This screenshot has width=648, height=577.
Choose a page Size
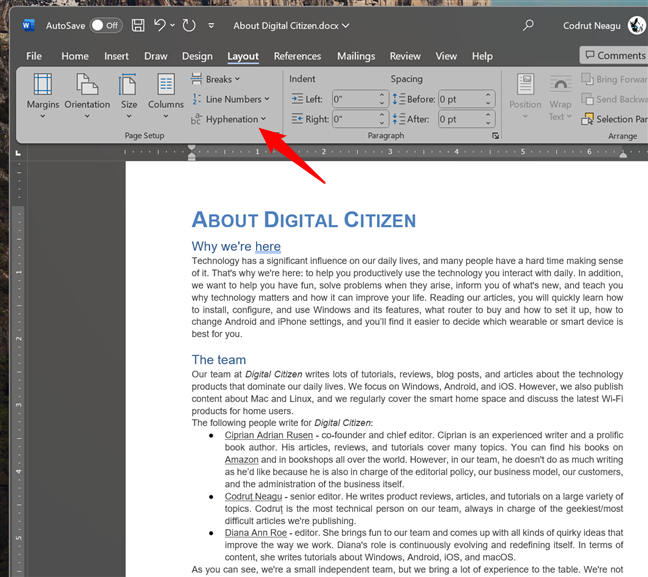(129, 96)
